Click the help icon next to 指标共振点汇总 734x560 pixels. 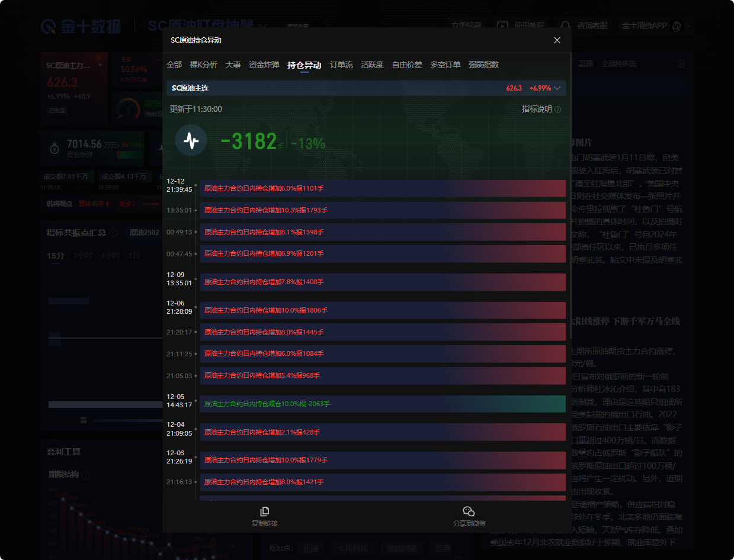pyautogui.click(x=113, y=233)
